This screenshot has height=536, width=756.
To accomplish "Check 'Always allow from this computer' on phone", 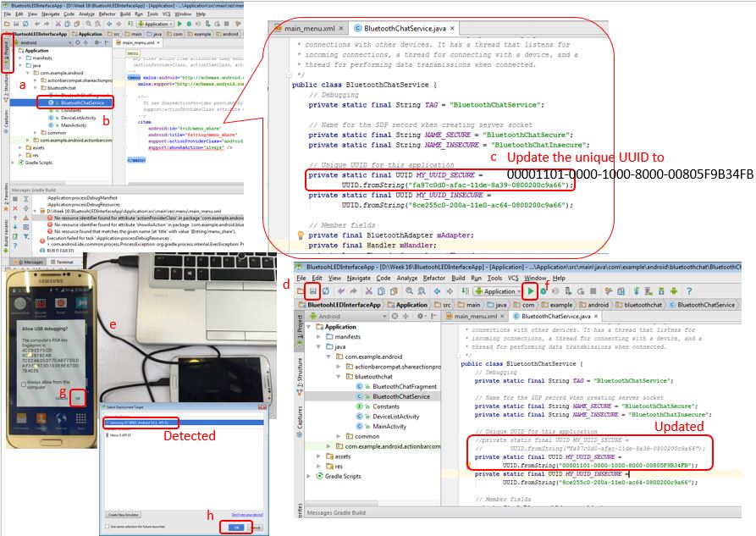I will click(x=23, y=384).
